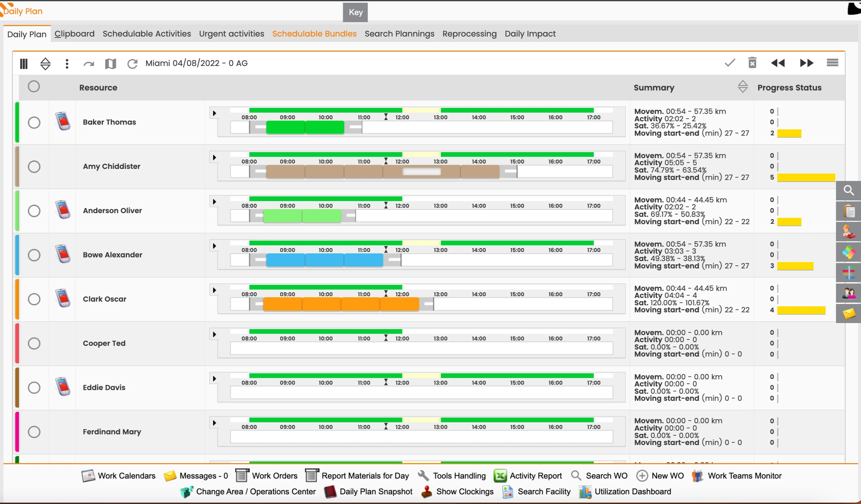This screenshot has width=861, height=504.
Task: Open the yellow envelope sidebar icon
Action: click(x=848, y=313)
